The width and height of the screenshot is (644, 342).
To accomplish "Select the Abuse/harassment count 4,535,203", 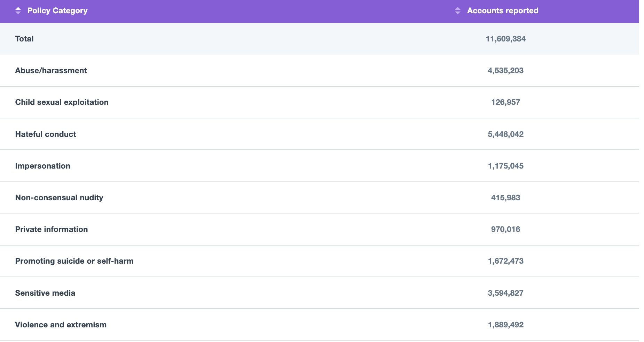I will (505, 70).
